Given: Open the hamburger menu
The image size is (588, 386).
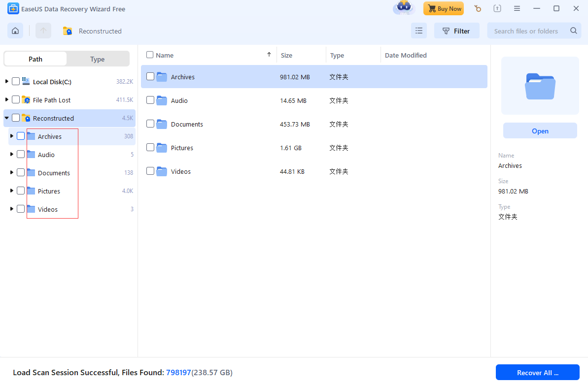Looking at the screenshot, I should pyautogui.click(x=517, y=8).
